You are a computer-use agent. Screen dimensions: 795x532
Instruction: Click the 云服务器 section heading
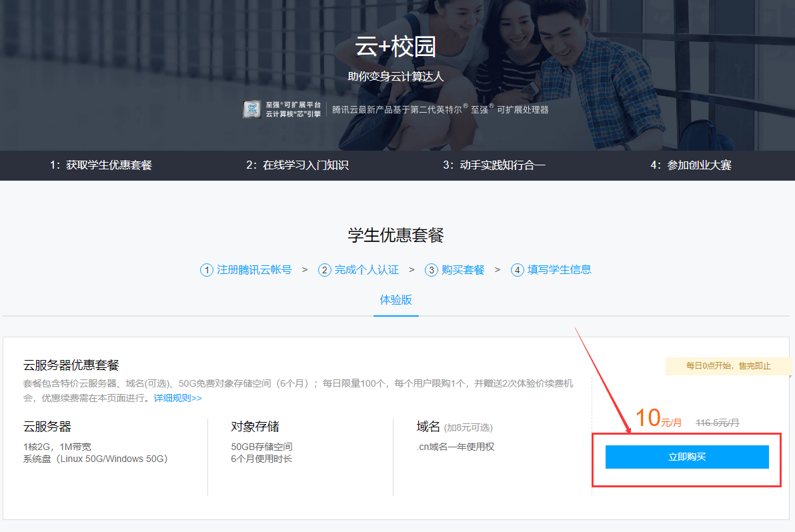47,427
